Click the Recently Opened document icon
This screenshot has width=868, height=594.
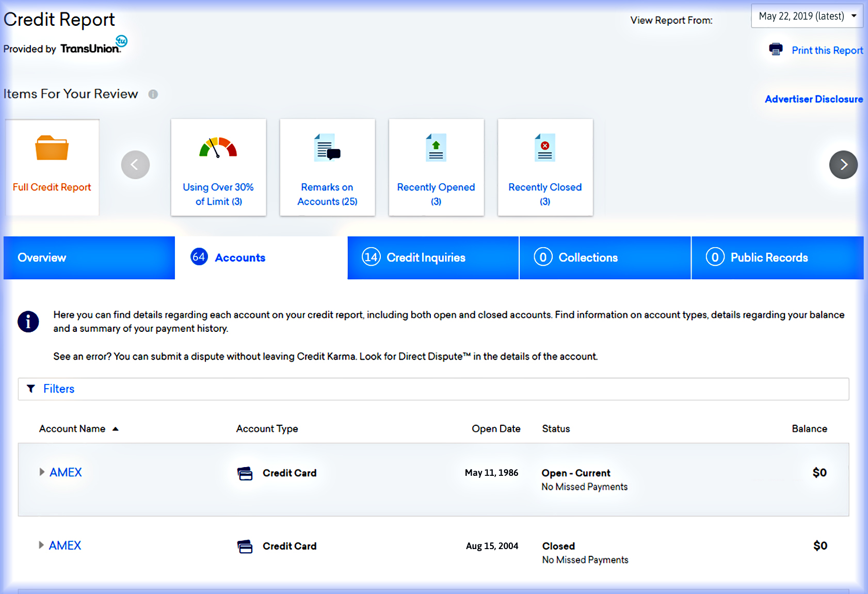pos(436,148)
